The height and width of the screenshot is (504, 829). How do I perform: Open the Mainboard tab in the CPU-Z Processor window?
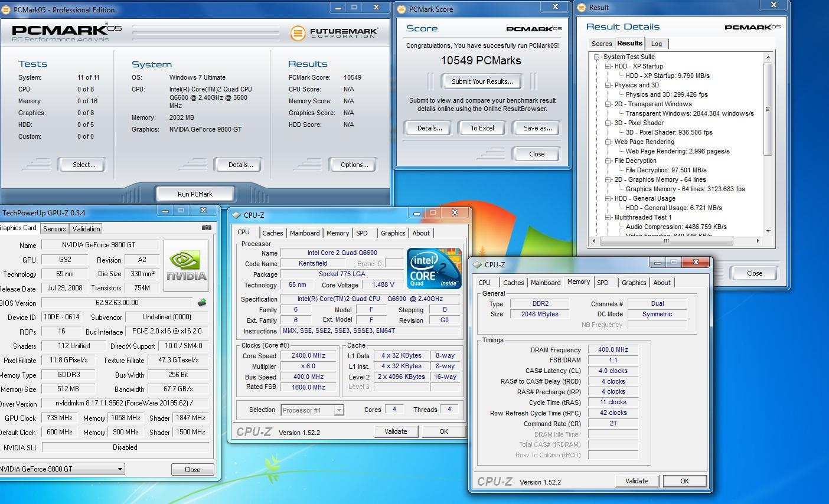(305, 233)
